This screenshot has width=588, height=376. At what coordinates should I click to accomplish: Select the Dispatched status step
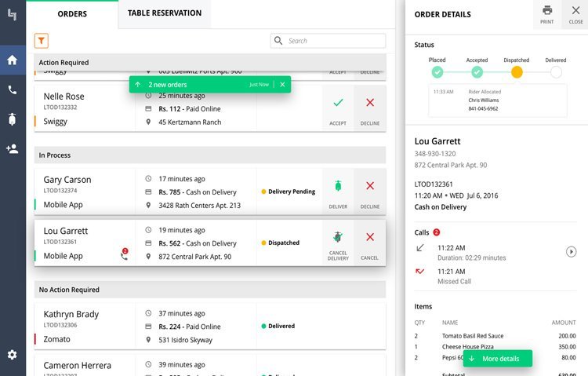click(x=517, y=71)
